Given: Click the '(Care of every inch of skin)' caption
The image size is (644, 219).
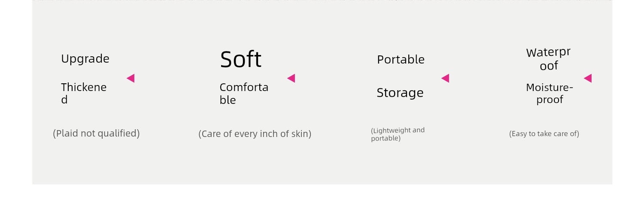Looking at the screenshot, I should coord(255,134).
